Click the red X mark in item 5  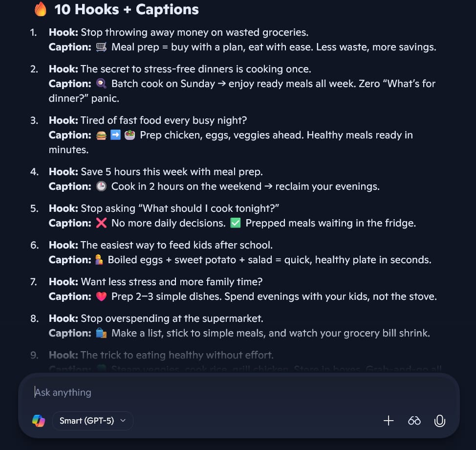click(x=102, y=223)
